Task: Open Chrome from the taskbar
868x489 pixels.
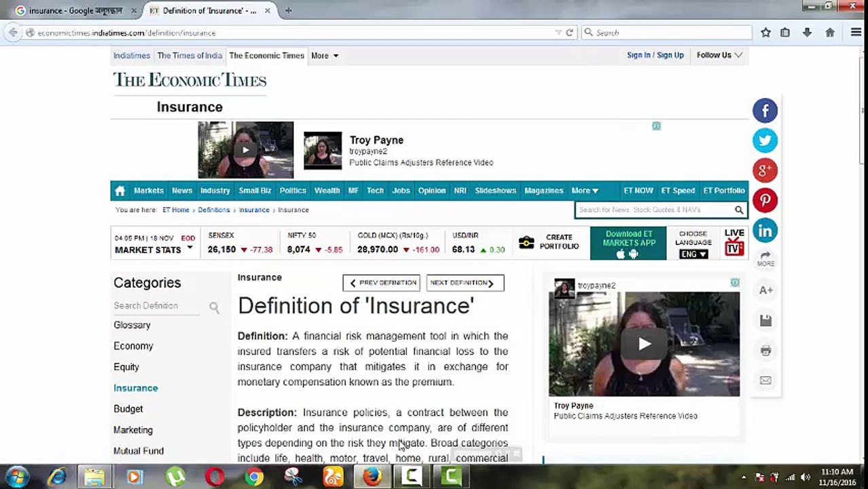Action: (254, 477)
